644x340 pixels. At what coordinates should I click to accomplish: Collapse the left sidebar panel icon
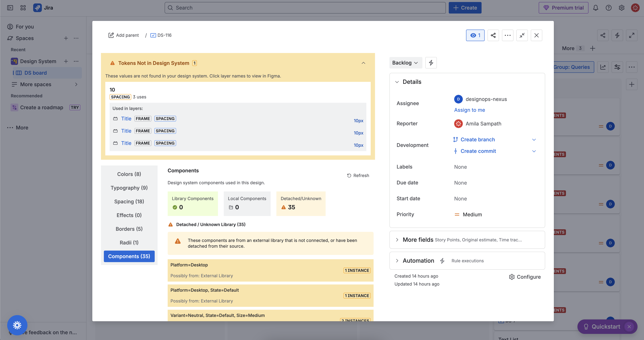tap(10, 8)
